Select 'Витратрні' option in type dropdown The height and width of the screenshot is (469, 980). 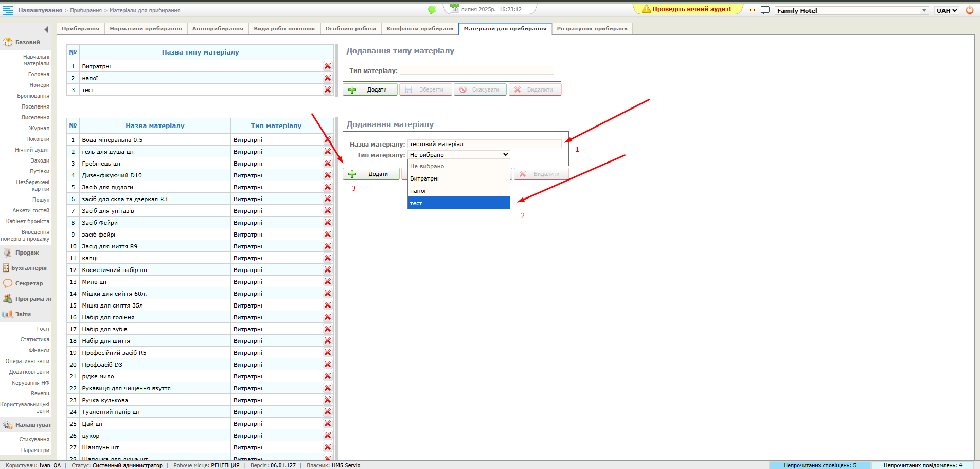[424, 178]
